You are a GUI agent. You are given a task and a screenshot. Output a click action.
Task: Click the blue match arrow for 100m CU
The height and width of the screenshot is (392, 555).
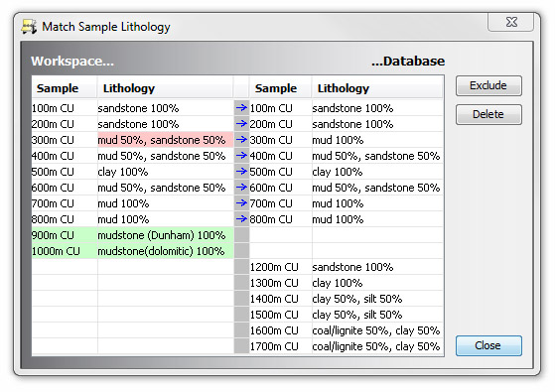241,107
